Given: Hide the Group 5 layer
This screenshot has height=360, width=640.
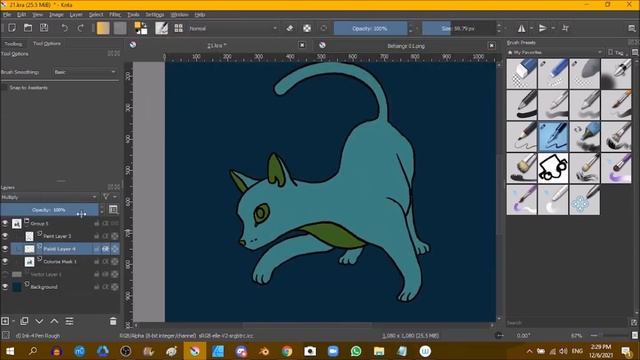Looking at the screenshot, I should [x=5, y=223].
